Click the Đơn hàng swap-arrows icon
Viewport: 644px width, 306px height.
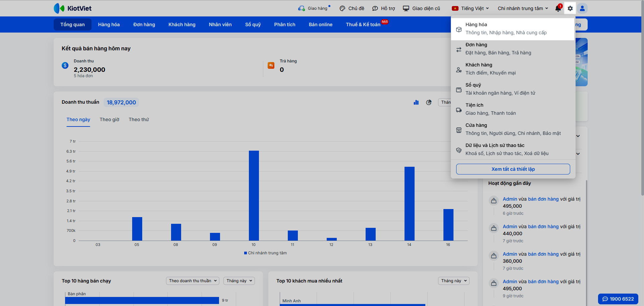pos(459,49)
